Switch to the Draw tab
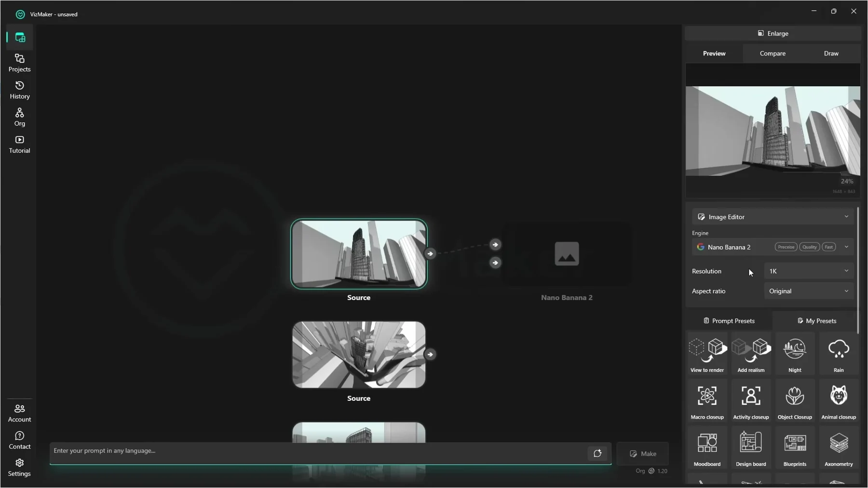This screenshot has height=488, width=868. (831, 53)
